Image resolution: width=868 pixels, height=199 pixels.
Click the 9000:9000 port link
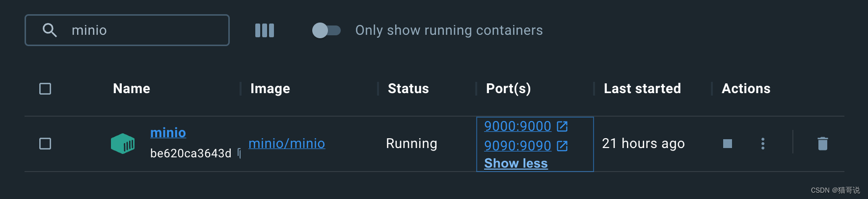(517, 126)
